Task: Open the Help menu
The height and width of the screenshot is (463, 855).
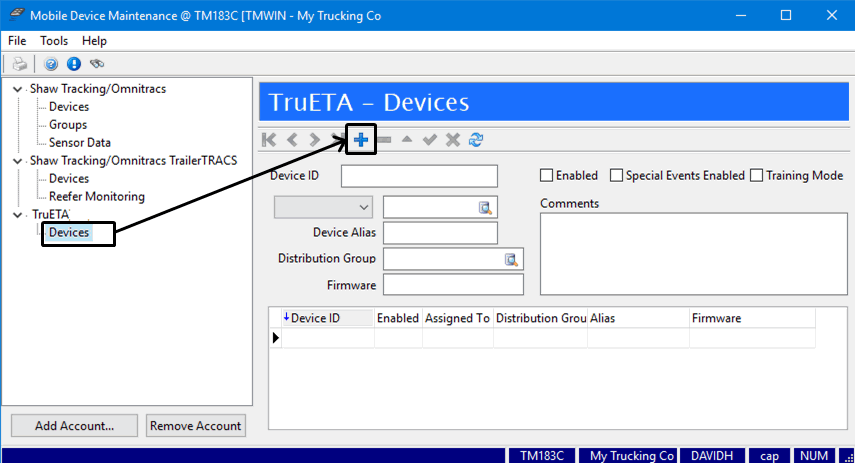Action: coord(94,41)
